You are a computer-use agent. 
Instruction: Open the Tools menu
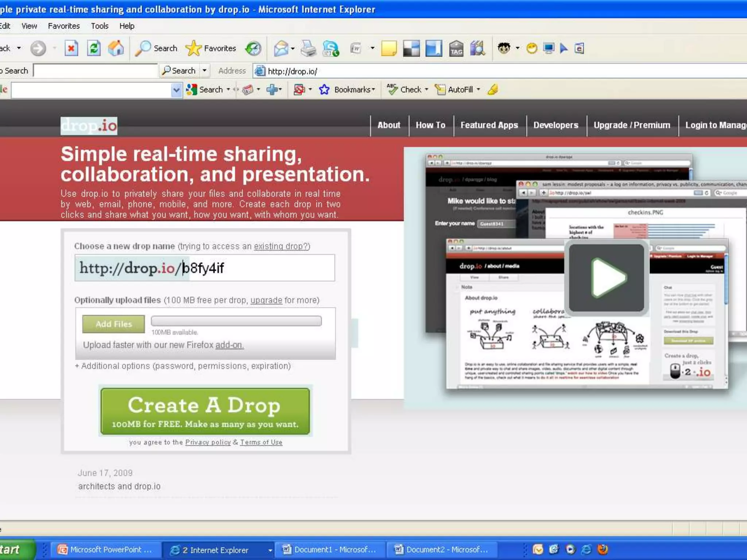coord(100,26)
